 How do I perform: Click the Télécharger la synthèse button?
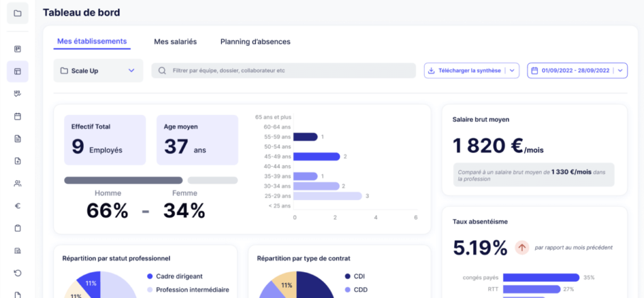[464, 71]
